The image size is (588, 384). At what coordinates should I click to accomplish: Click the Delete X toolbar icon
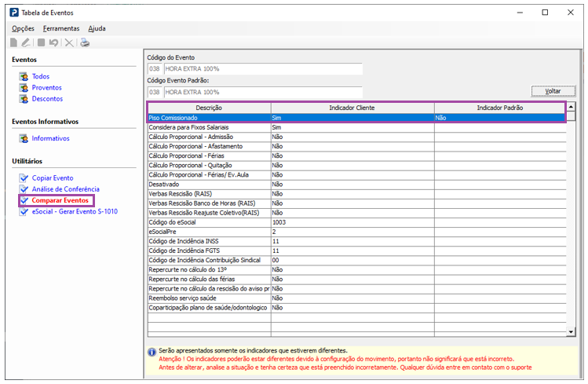click(69, 42)
